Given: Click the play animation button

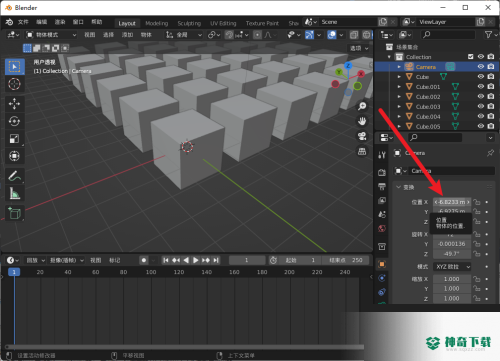Looking at the screenshot, I should click(196, 260).
